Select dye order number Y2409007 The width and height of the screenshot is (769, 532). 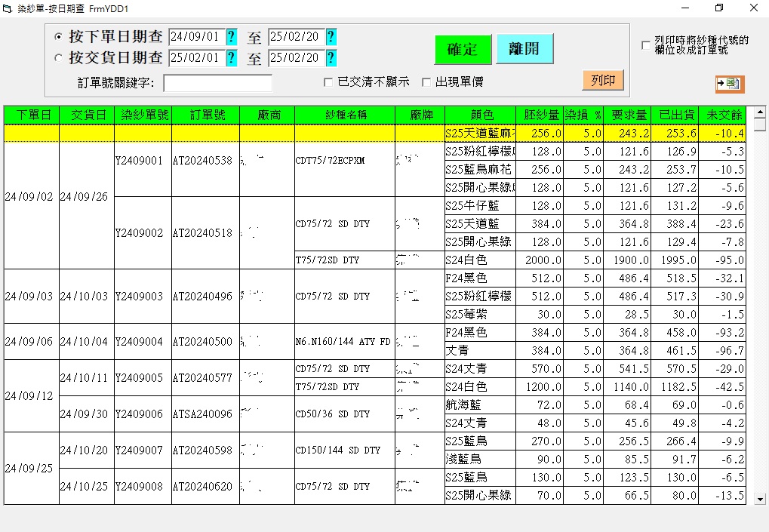point(143,450)
